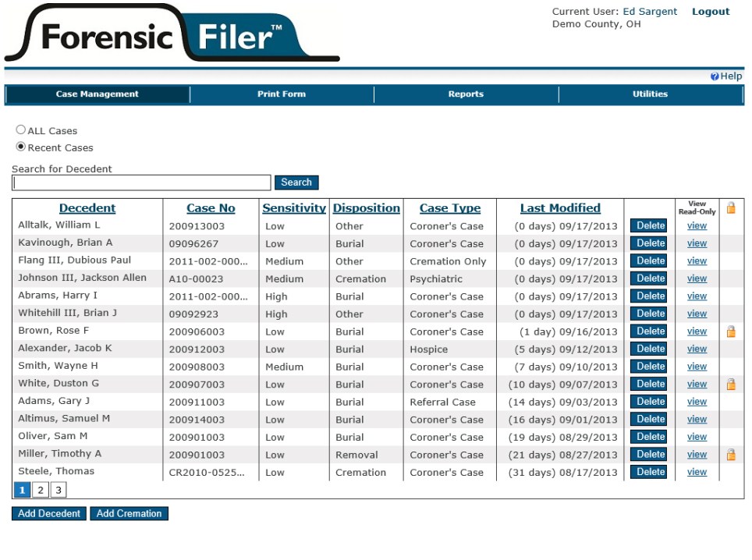
Task: View Alexander, Jacob K case read-only
Action: [697, 349]
